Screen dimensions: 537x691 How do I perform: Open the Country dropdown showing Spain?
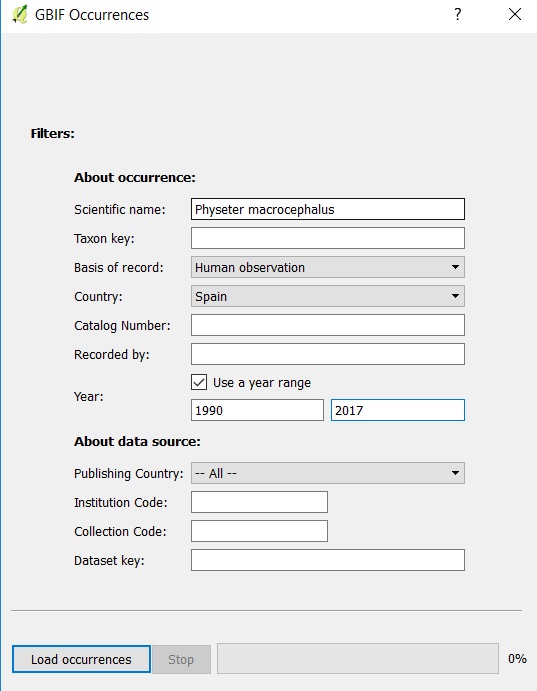328,296
